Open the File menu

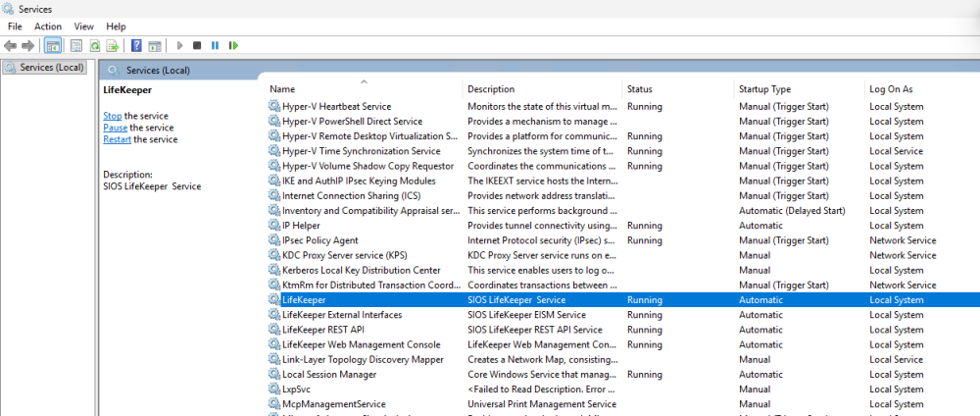pos(15,26)
